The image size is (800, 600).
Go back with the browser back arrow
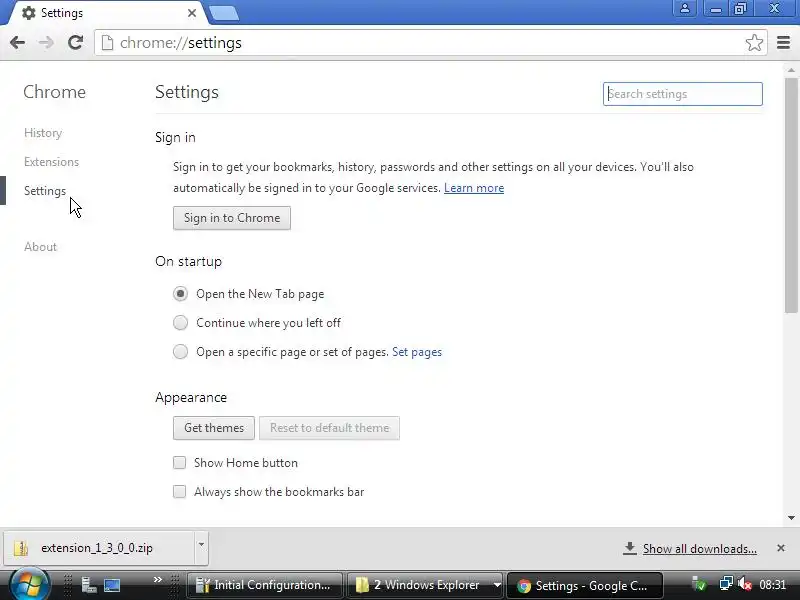tap(17, 42)
